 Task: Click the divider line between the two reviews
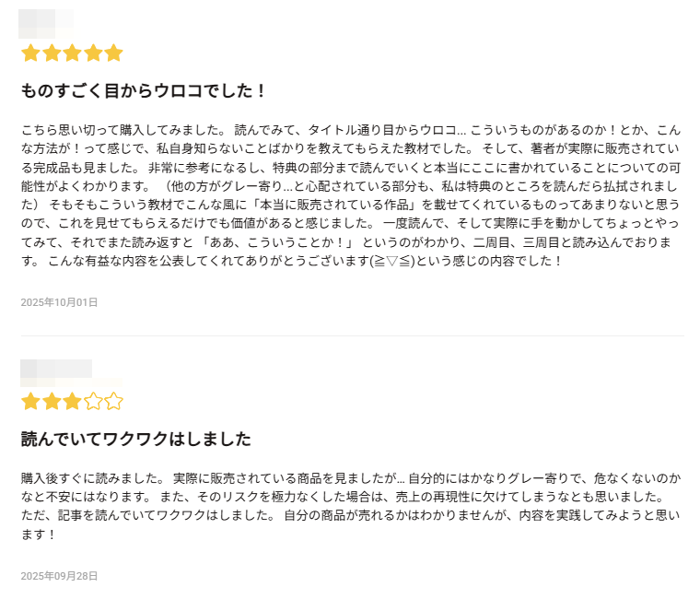[350, 335]
